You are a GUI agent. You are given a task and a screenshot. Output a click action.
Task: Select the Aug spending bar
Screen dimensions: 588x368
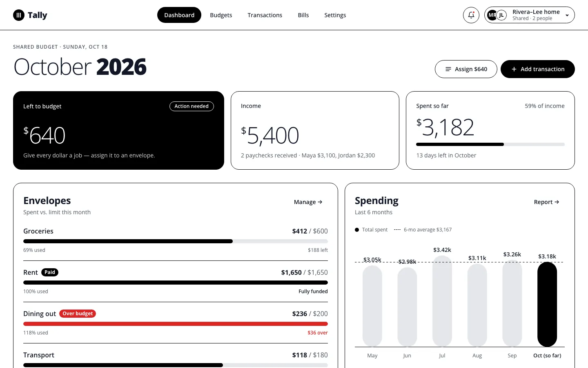pyautogui.click(x=477, y=305)
